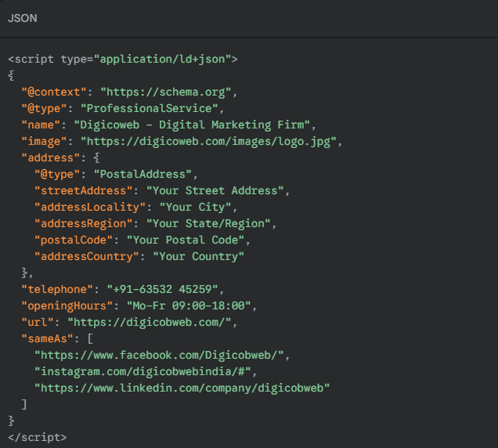Click the closing </script> tag
Image resolution: width=498 pixels, height=448 pixels.
click(38, 438)
